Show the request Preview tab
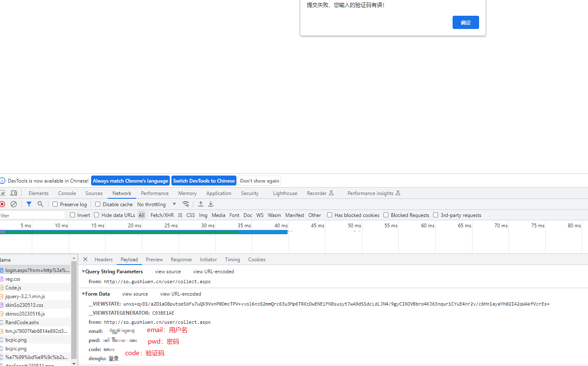 (154, 260)
